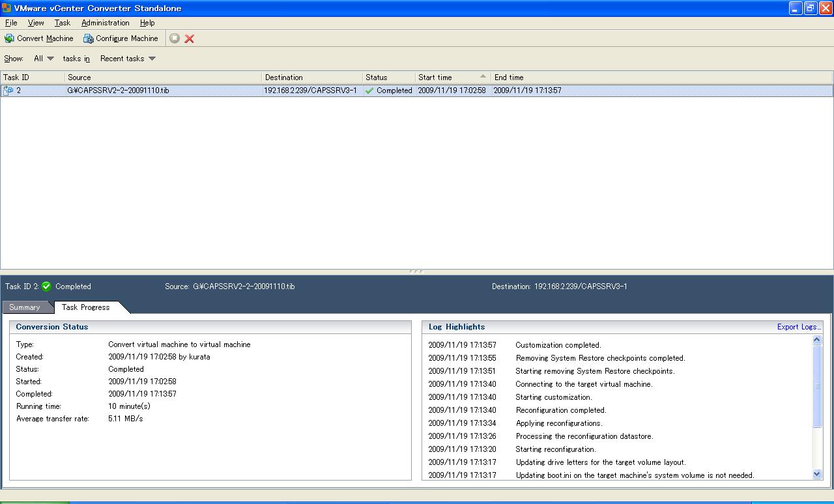Click the Destination text in the dark task header bar
The image size is (834, 504).
click(560, 287)
